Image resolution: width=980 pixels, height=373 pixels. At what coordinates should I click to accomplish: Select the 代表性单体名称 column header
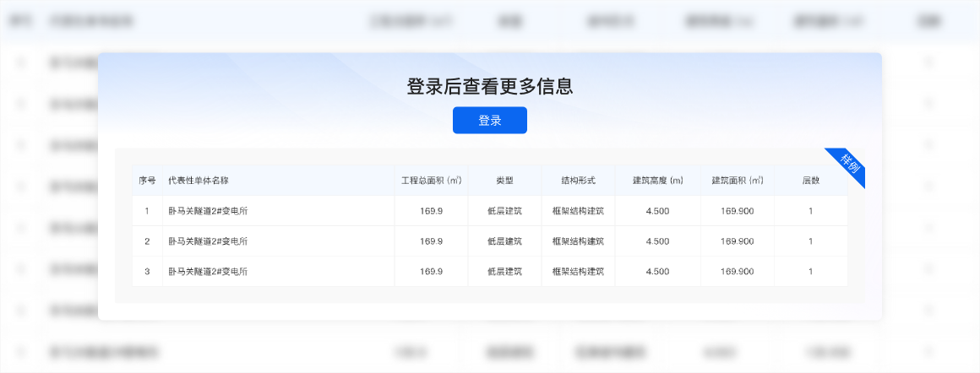[199, 181]
